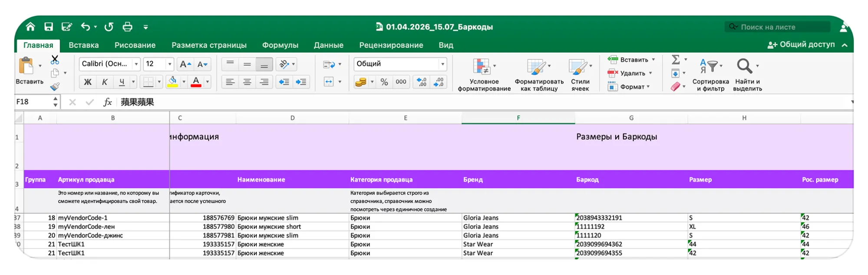Copy selection with the copy icon
Screen dimensions: 868x275
pos(55,73)
